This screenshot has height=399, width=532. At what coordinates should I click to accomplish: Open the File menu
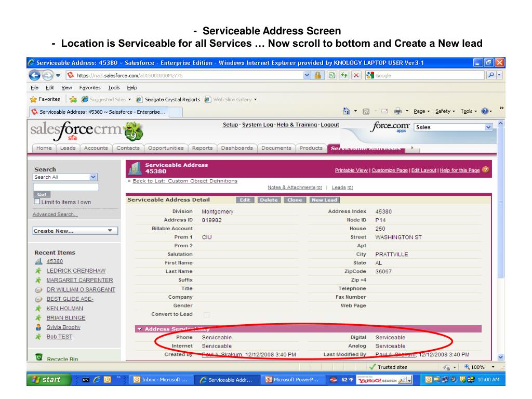(x=35, y=87)
